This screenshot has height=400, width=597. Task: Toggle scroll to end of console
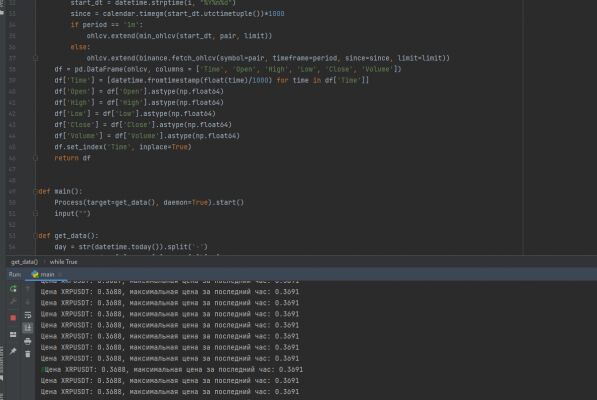coord(28,328)
